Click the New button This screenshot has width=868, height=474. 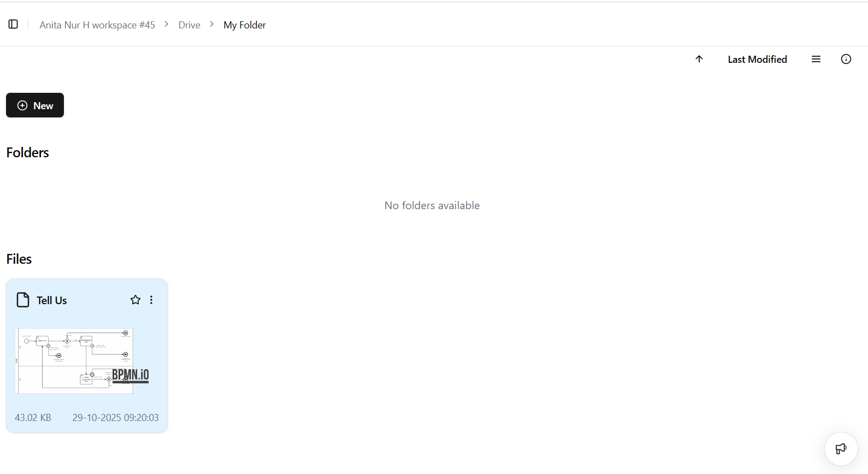click(35, 105)
